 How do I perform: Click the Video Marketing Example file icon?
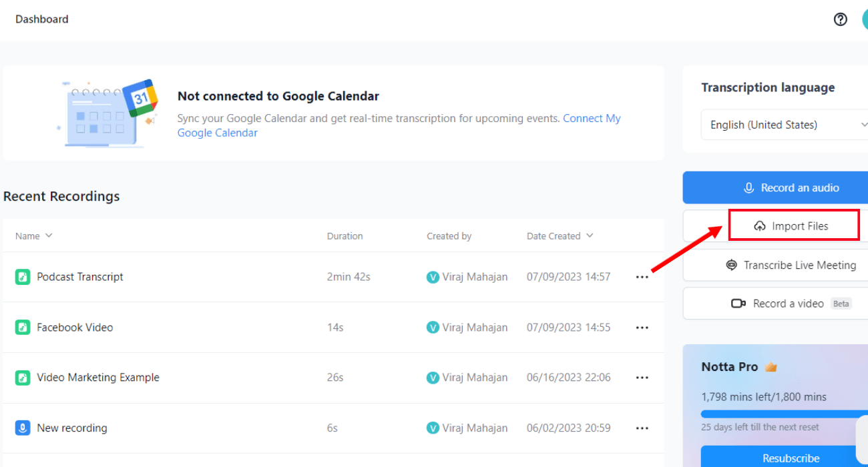23,378
